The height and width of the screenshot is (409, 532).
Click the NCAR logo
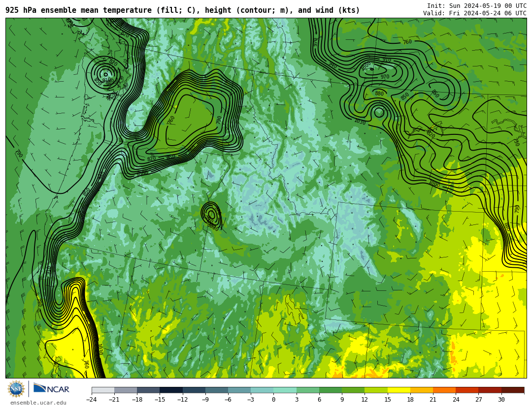[x=52, y=389]
